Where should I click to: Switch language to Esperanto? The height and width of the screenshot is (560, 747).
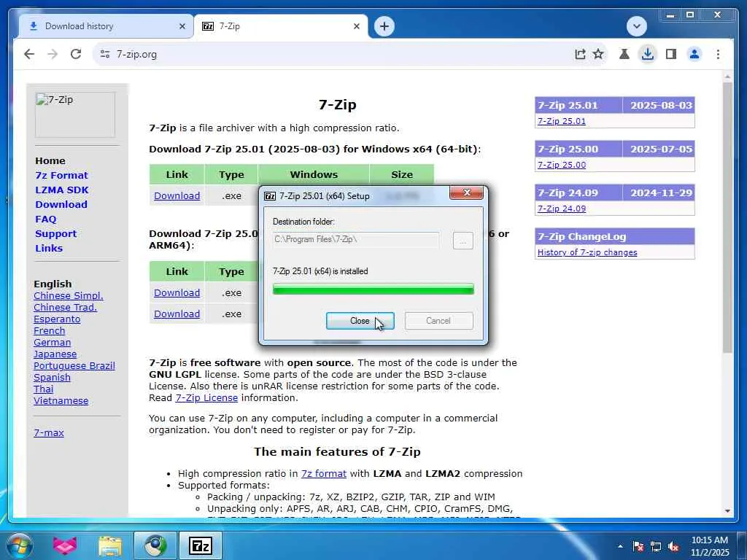click(57, 319)
